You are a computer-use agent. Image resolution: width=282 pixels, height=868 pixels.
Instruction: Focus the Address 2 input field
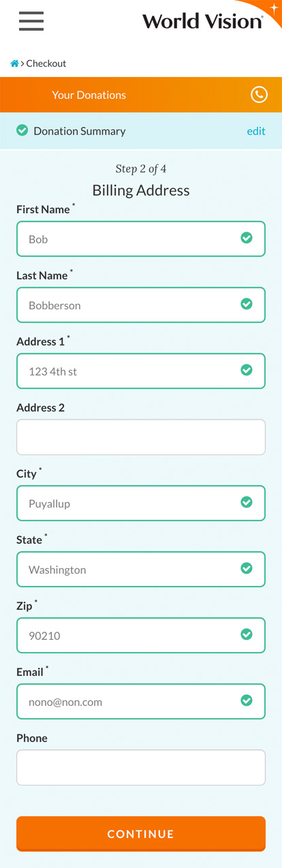pos(141,437)
